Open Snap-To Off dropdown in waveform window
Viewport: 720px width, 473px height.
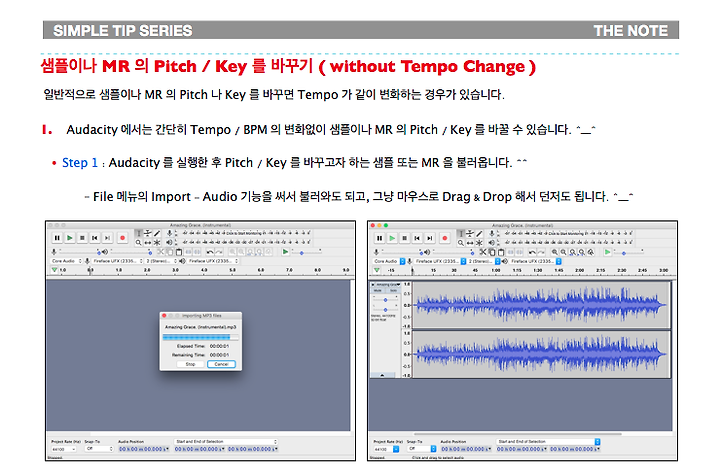(x=422, y=449)
